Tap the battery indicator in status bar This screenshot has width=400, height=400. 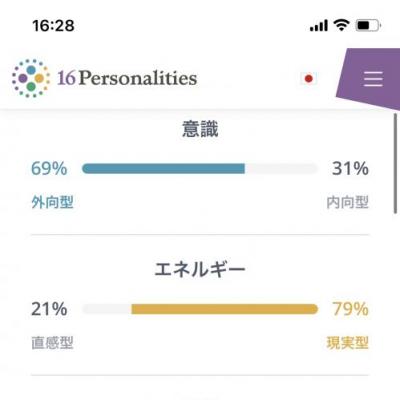368,26
